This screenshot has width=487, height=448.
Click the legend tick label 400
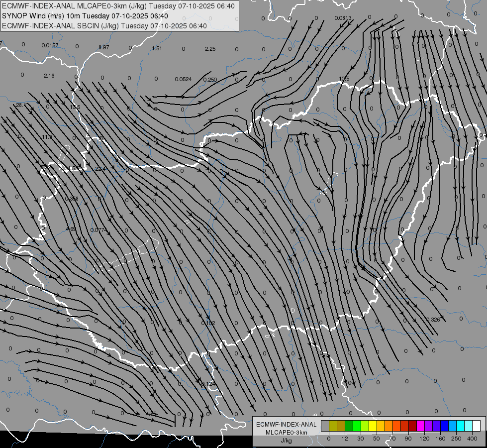pyautogui.click(x=472, y=439)
